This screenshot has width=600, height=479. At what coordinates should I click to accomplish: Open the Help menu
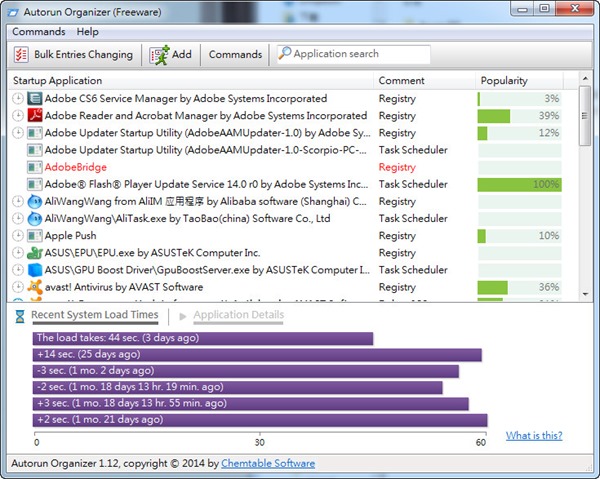pos(87,32)
